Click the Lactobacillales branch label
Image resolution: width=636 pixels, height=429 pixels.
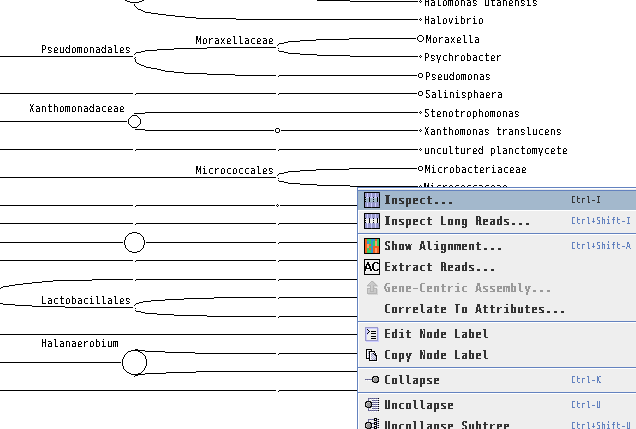click(86, 300)
